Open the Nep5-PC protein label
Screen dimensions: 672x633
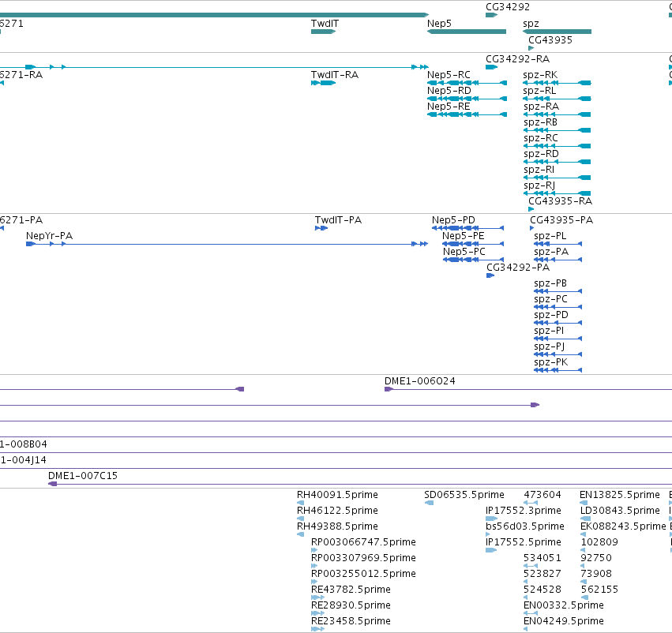[x=464, y=252]
